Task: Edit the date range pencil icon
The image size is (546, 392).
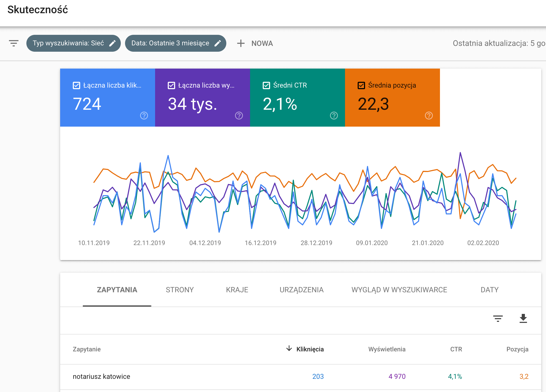Action: click(x=218, y=43)
